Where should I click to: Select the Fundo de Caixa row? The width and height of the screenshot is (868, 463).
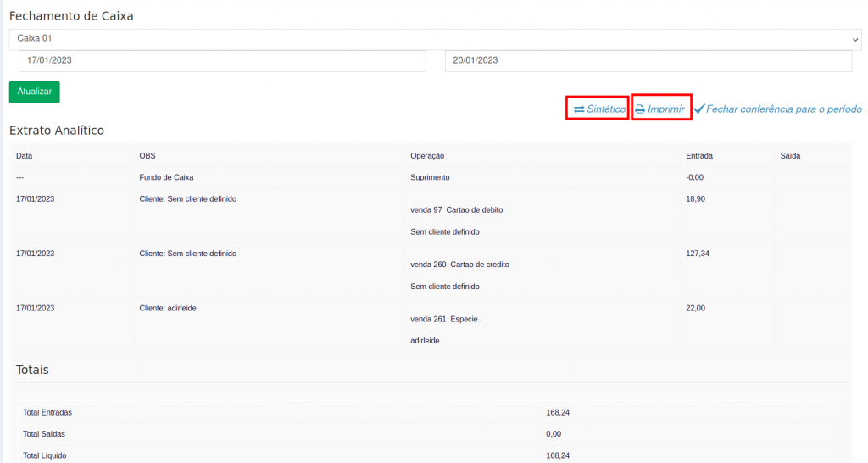pyautogui.click(x=166, y=177)
